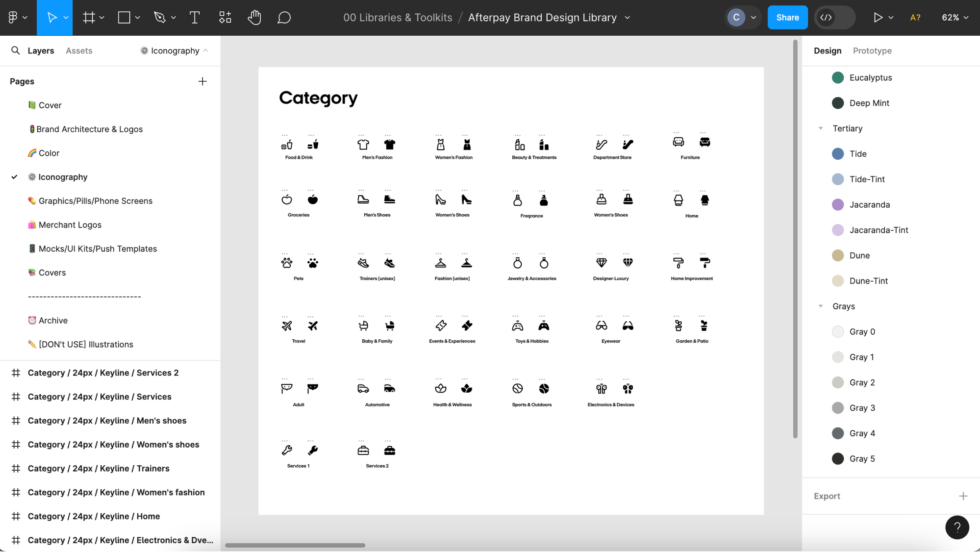Collapse the Grays color group
This screenshot has width=980, height=552.
tap(820, 306)
